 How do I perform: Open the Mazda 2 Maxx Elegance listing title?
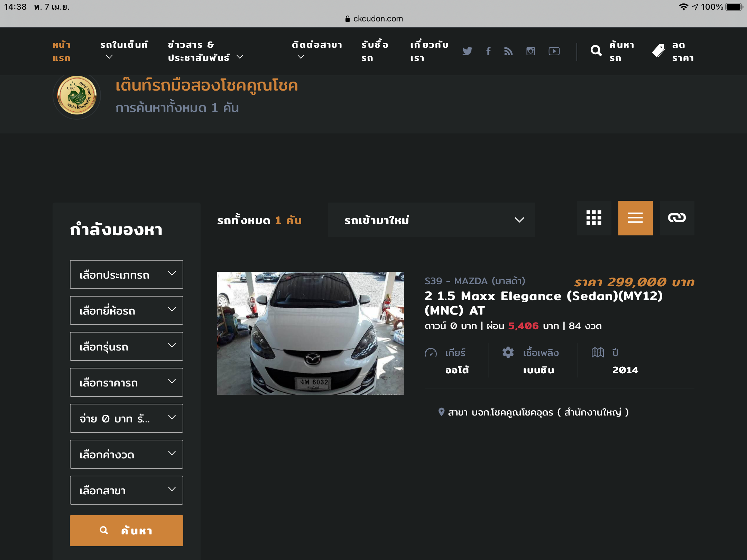tap(543, 303)
